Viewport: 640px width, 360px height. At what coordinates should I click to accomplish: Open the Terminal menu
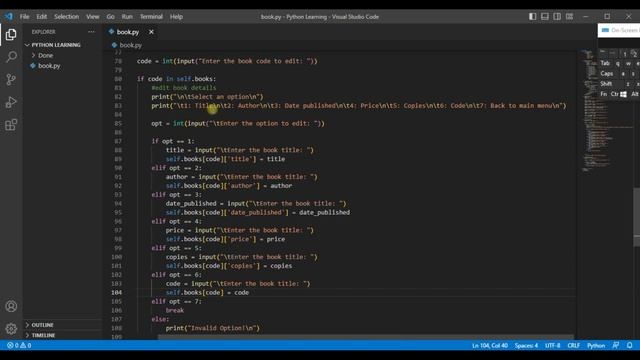pos(151,17)
